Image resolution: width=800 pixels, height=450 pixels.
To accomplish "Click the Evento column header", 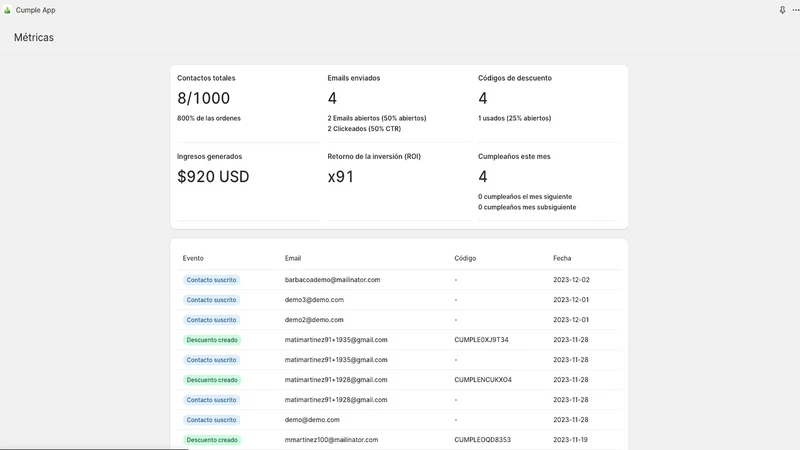I will [193, 258].
